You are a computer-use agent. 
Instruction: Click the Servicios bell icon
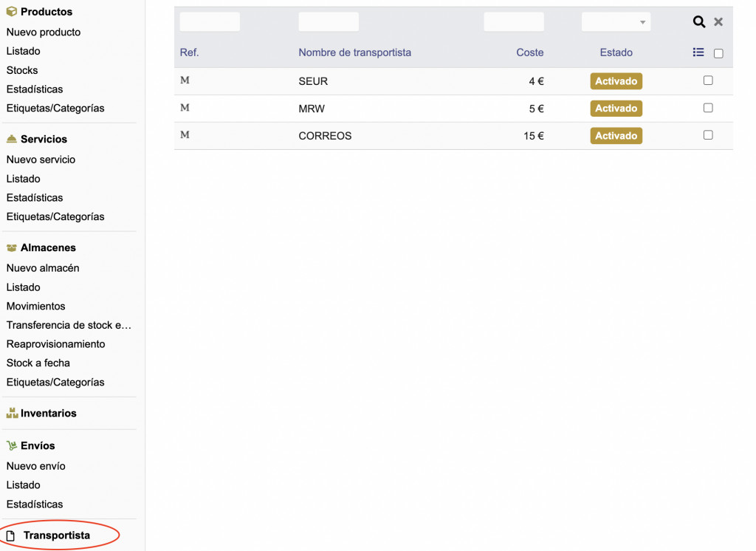pos(12,139)
